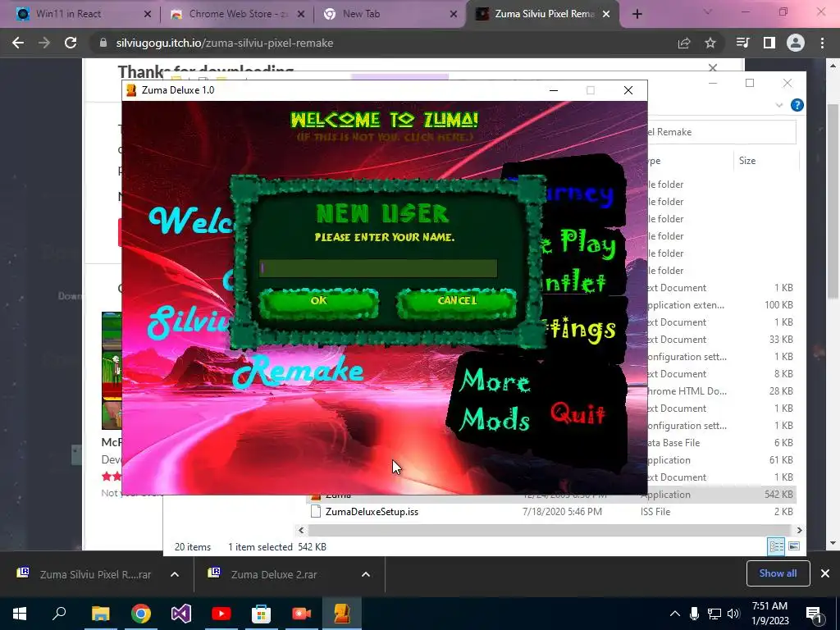Image resolution: width=840 pixels, height=630 pixels.
Task: Go back in the Chrome browser
Action: pyautogui.click(x=18, y=43)
